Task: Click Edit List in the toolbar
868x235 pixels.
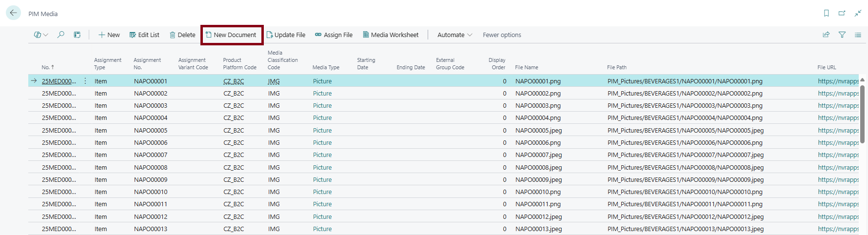Action: [144, 35]
